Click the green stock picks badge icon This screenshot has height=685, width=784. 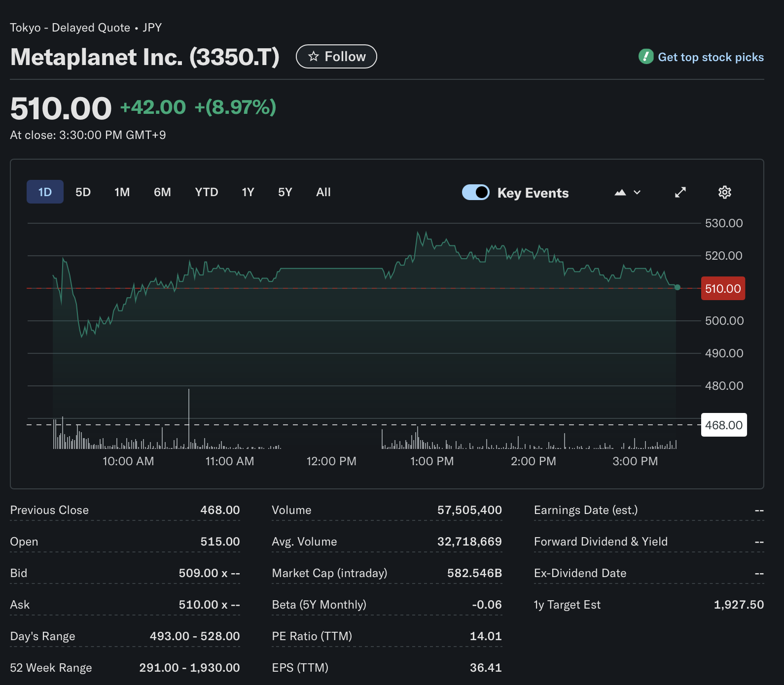[645, 57]
